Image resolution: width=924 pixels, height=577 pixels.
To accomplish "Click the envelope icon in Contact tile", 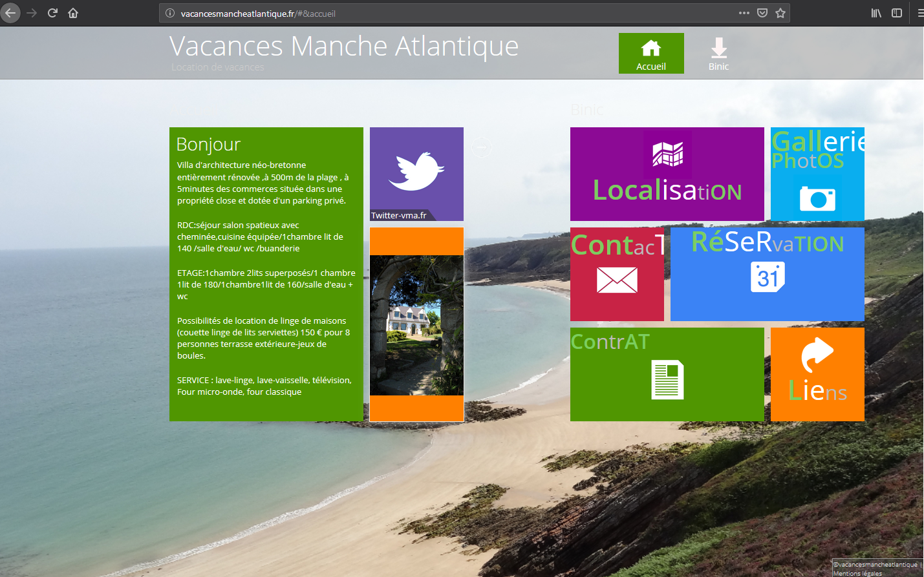I will [617, 280].
